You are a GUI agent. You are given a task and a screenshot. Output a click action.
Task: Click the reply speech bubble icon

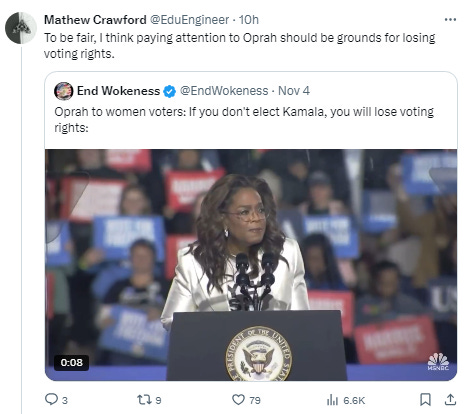point(51,399)
